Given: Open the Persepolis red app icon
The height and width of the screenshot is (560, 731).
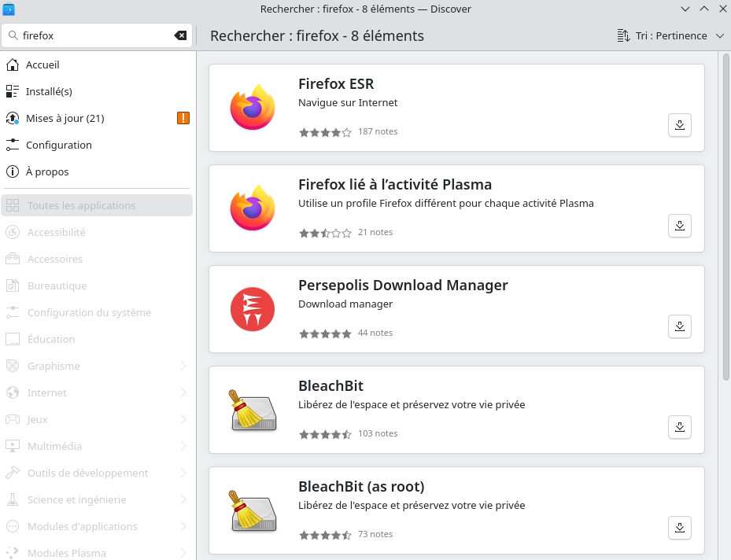Looking at the screenshot, I should [x=253, y=309].
